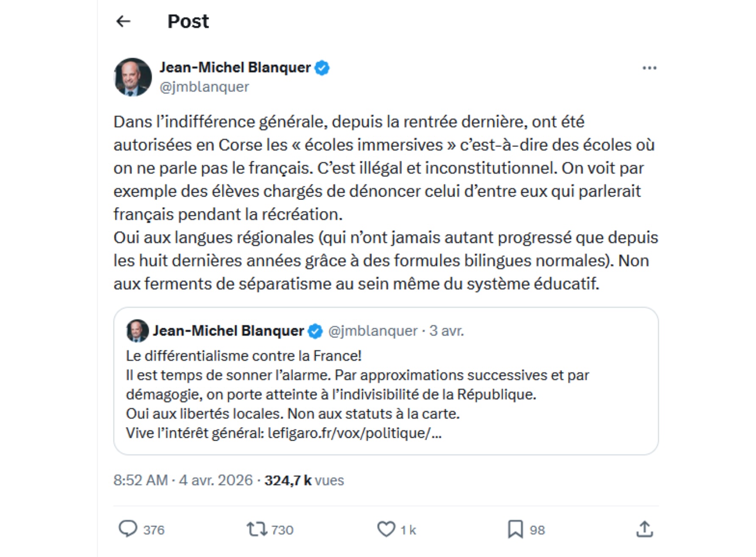This screenshot has height=557, width=756.
Task: Open the lefigaro.fr/vox/politique link
Action: pyautogui.click(x=355, y=433)
